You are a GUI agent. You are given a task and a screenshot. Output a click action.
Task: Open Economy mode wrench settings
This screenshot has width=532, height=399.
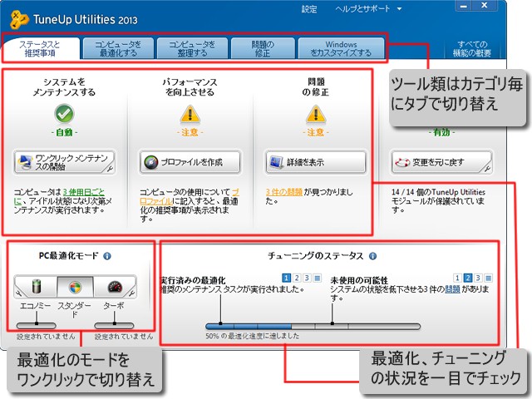18,293
